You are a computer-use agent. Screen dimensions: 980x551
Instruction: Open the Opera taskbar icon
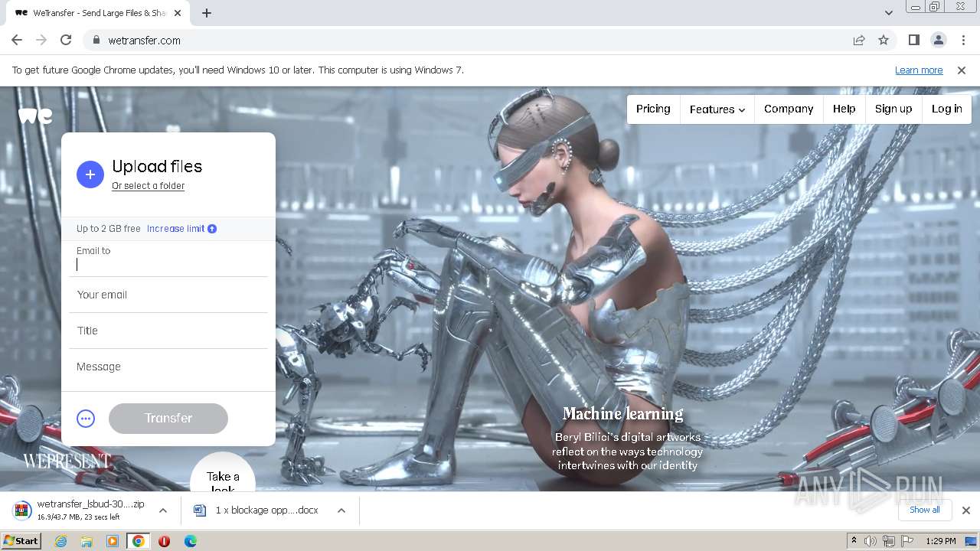(x=164, y=541)
